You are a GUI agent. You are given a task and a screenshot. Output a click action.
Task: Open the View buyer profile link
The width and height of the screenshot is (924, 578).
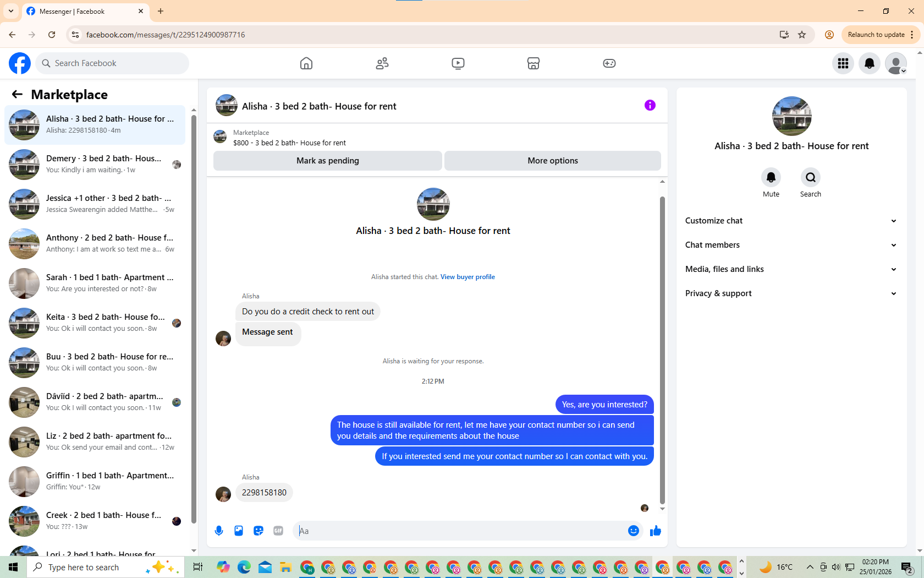[468, 277]
